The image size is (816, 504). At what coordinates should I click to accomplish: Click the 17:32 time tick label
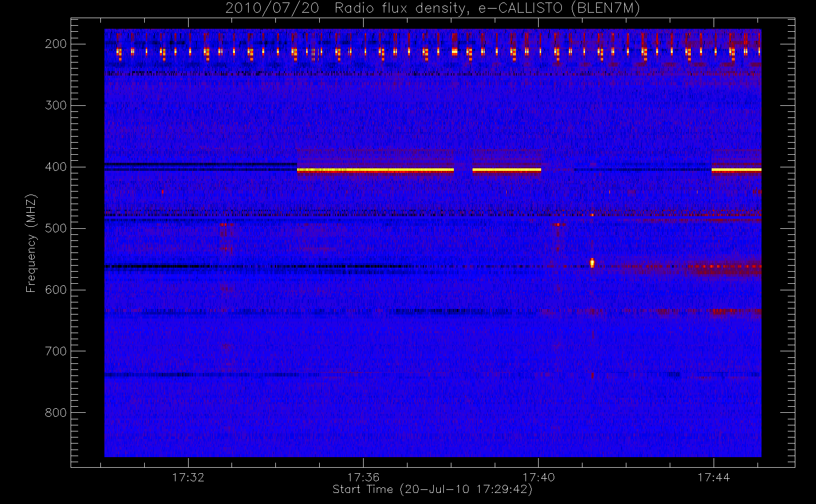pyautogui.click(x=188, y=477)
